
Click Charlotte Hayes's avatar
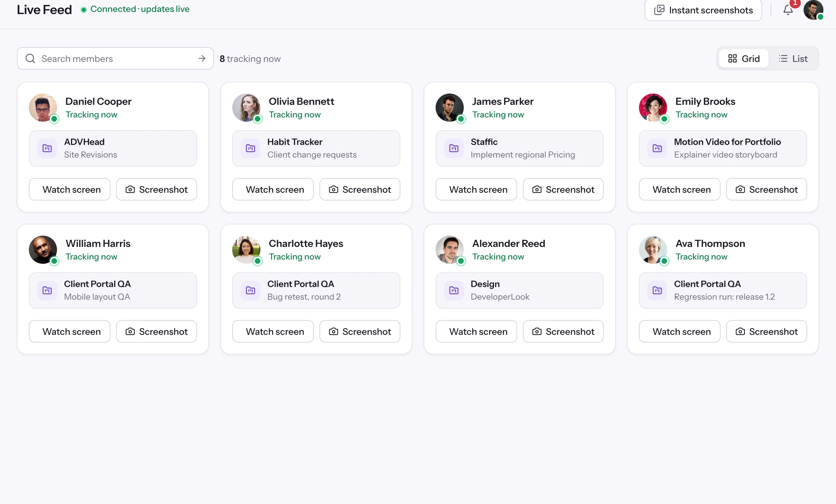246,250
